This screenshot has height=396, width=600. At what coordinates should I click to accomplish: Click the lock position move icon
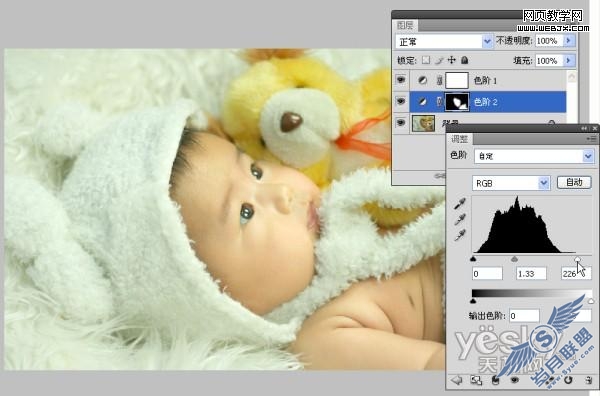[x=452, y=60]
